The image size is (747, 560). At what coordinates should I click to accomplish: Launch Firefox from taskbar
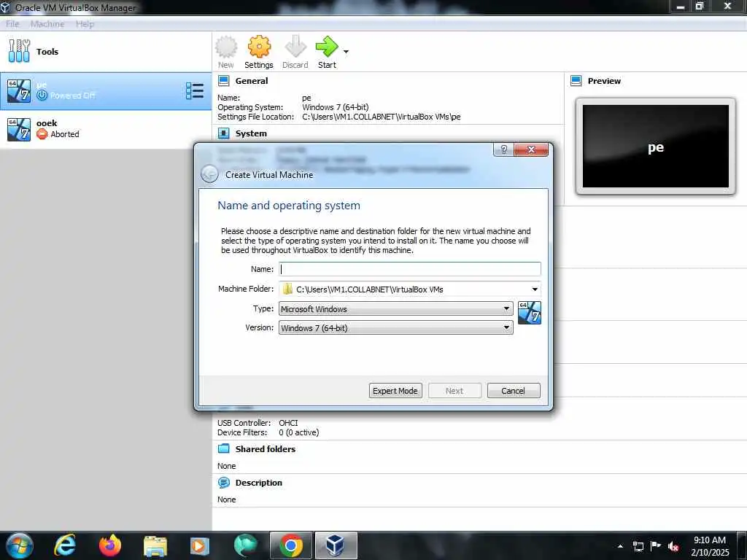tap(110, 545)
